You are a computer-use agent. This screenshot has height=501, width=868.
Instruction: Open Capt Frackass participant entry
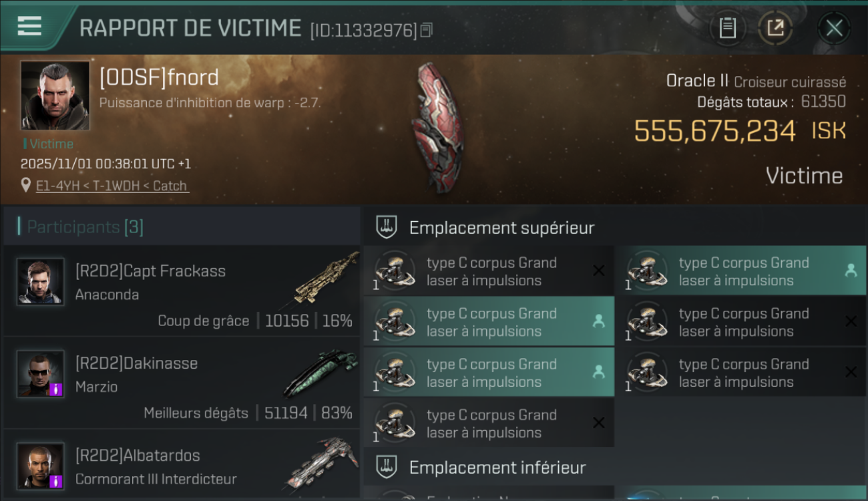(x=182, y=291)
